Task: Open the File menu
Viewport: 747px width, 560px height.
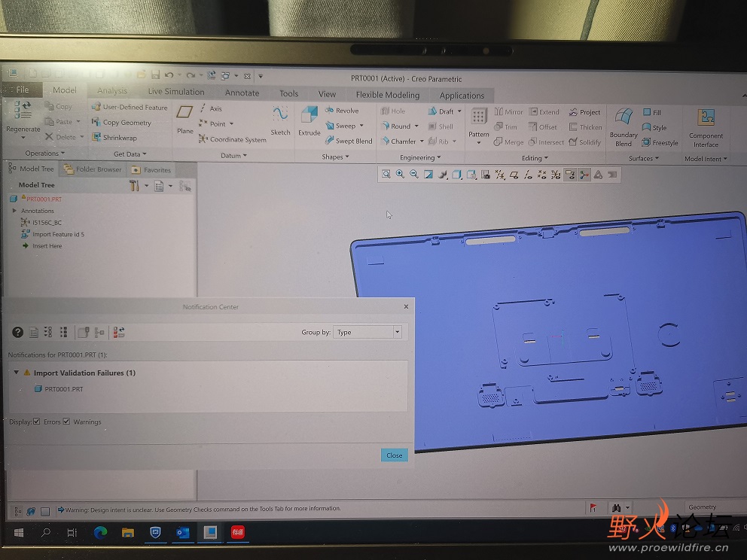Action: coord(22,89)
